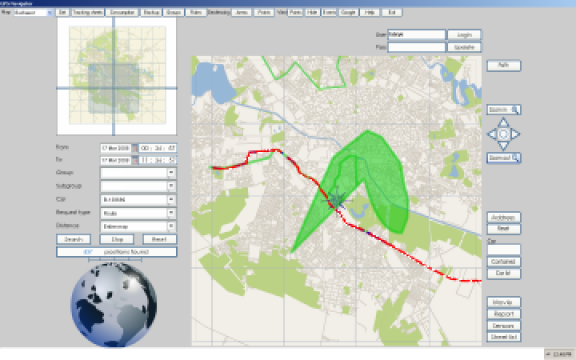This screenshot has height=360, width=576.
Task: Click the center circle of the pan control
Action: 504,134
